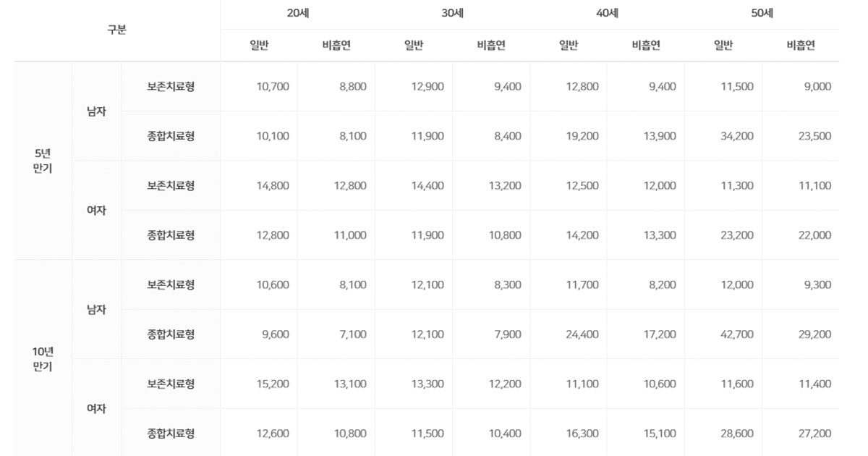Image resolution: width=868 pixels, height=456 pixels.
Task: Click the 10년 만기 row header
Action: coord(43,359)
